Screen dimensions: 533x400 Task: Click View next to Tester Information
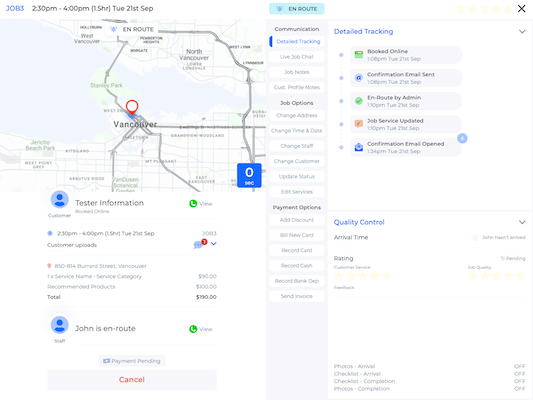[x=206, y=204]
